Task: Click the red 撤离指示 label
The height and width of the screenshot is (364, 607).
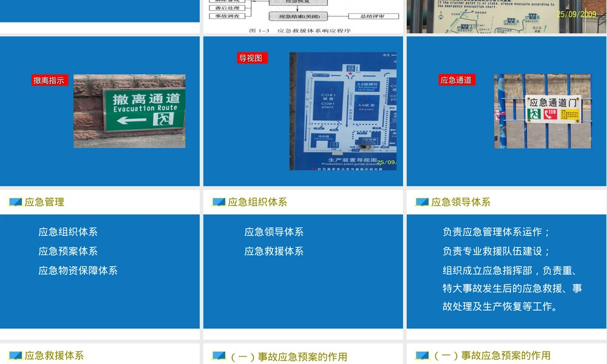Action: pyautogui.click(x=50, y=81)
